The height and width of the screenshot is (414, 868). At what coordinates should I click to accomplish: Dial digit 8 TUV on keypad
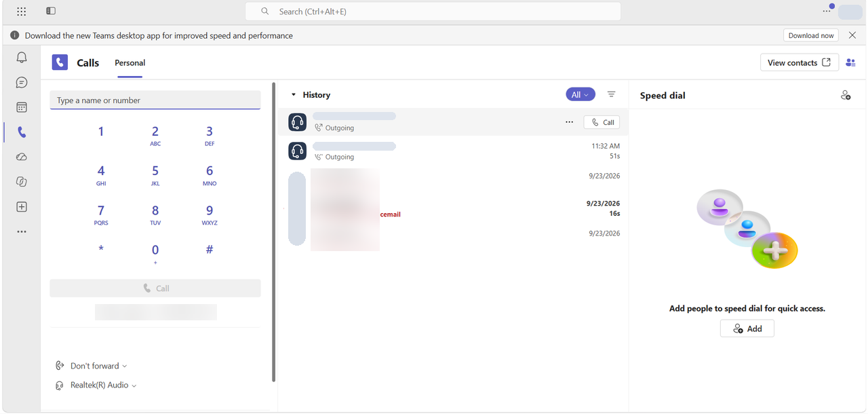[x=155, y=214]
